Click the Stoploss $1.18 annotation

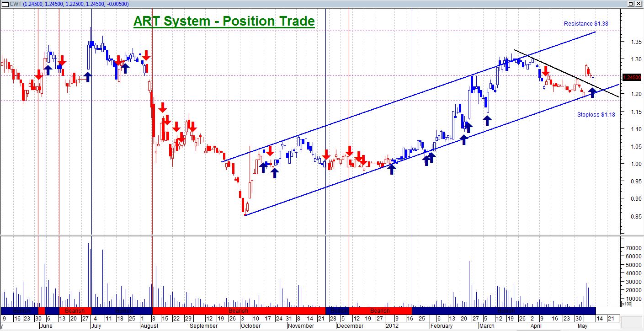pos(596,115)
